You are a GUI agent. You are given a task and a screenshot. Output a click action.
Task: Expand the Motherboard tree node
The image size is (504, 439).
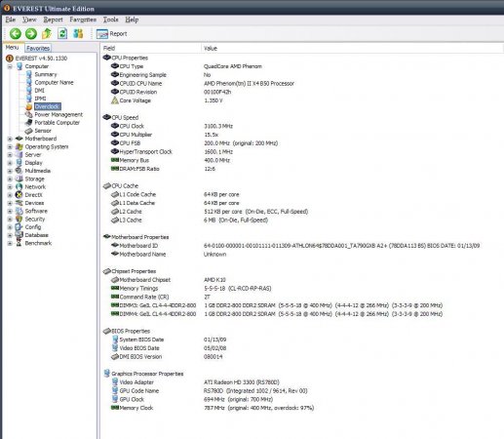(10, 139)
